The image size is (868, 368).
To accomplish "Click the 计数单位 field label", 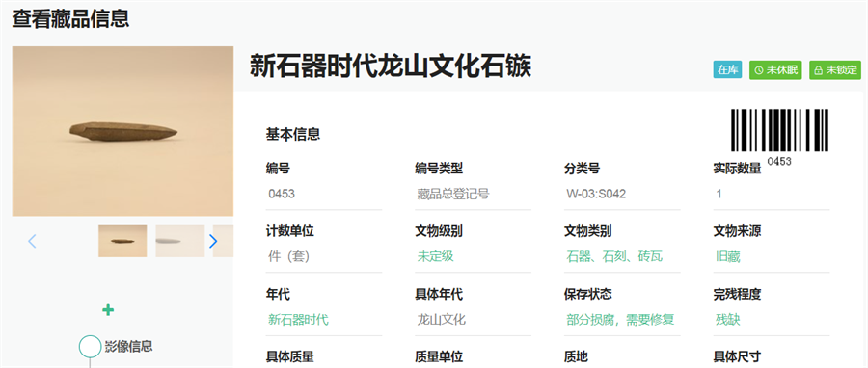I will click(x=289, y=231).
